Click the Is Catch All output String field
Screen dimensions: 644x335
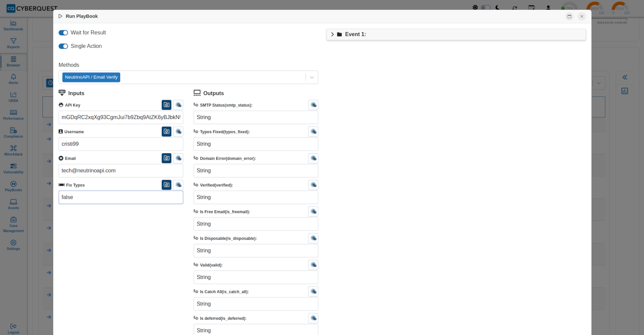(x=256, y=304)
